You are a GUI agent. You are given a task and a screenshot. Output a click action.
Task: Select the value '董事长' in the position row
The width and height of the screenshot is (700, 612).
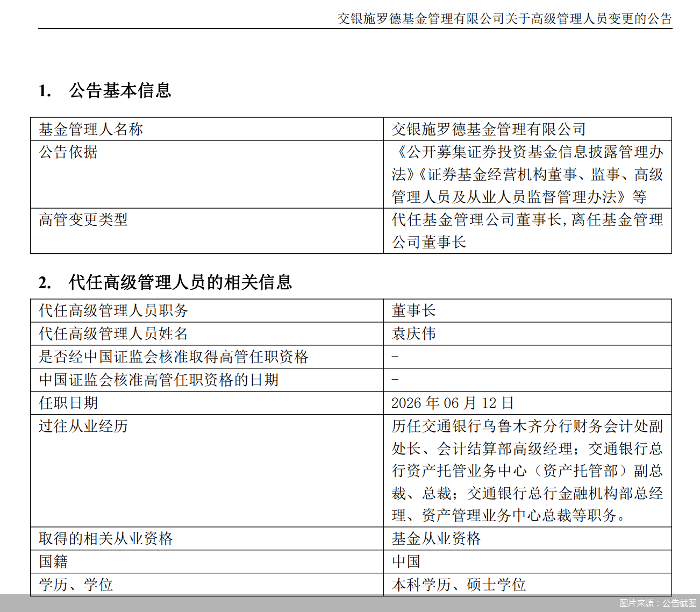pyautogui.click(x=413, y=310)
